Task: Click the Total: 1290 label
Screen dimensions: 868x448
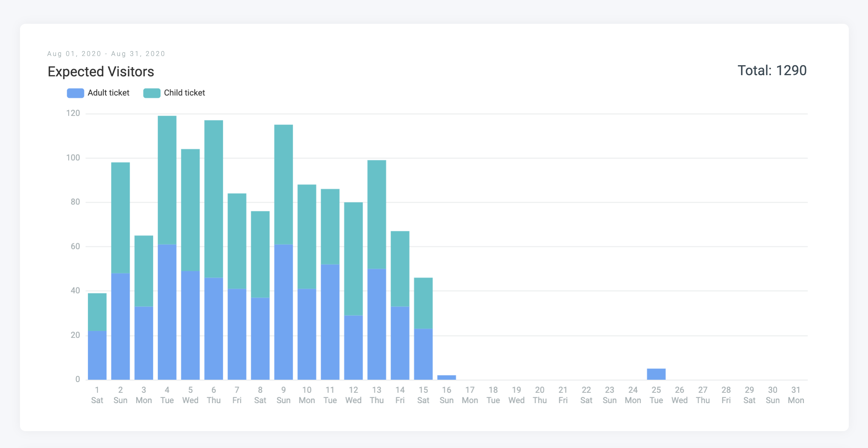Action: (x=772, y=71)
